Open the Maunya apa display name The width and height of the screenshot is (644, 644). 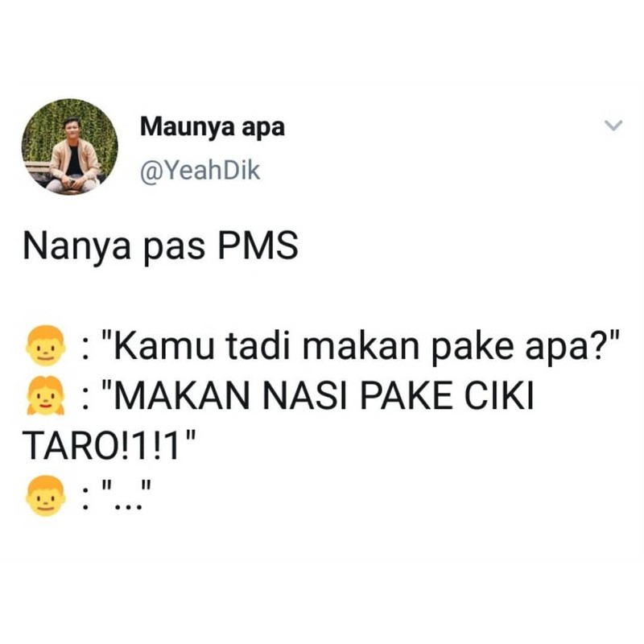pyautogui.click(x=212, y=126)
